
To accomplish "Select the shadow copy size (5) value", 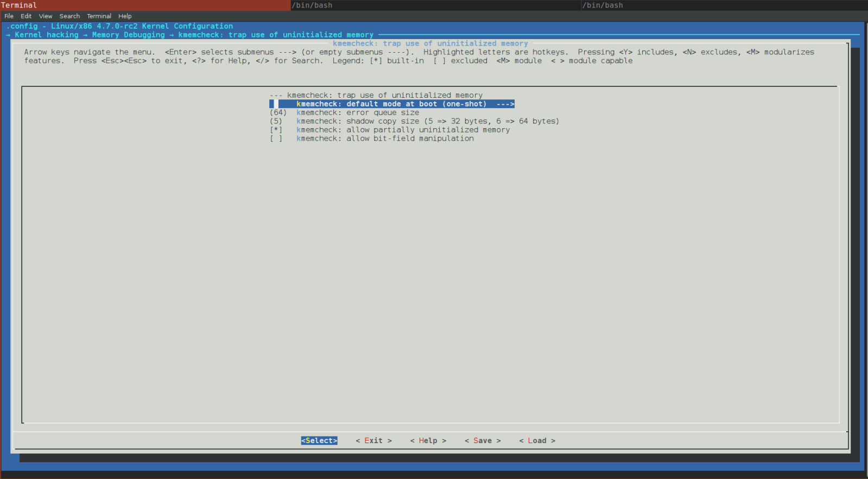I will [x=276, y=122].
